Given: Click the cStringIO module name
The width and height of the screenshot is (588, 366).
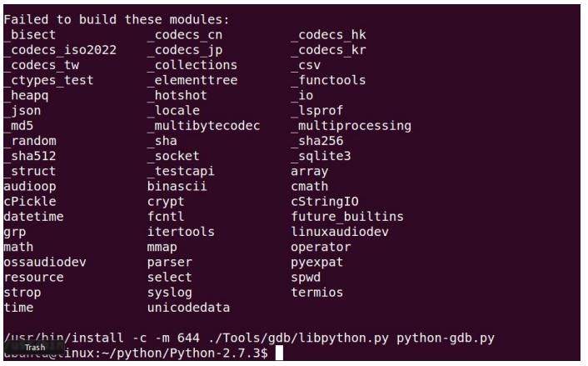Looking at the screenshot, I should tap(325, 202).
